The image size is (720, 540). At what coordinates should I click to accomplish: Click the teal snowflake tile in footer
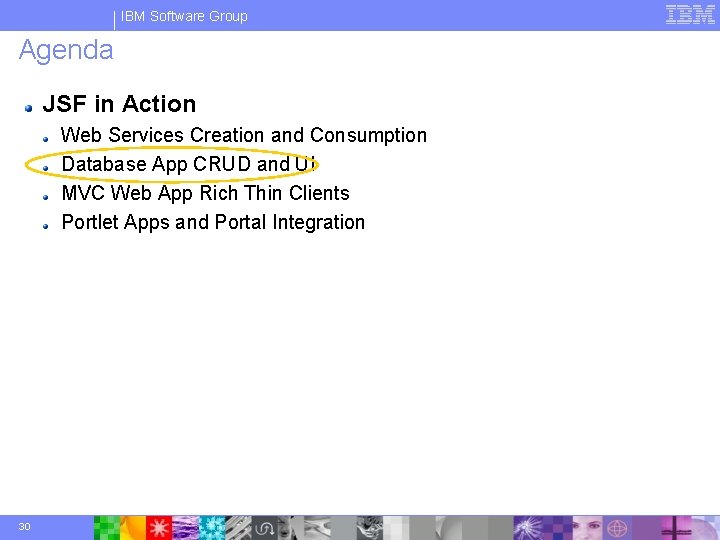pos(212,528)
